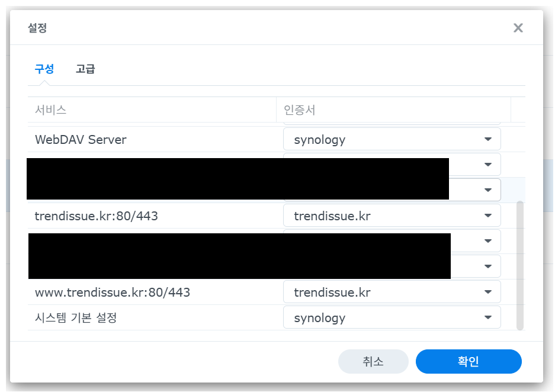Screen dimensions: 555x392
Task: Select the trendissue.kr:80/443 service label
Action: (x=97, y=216)
